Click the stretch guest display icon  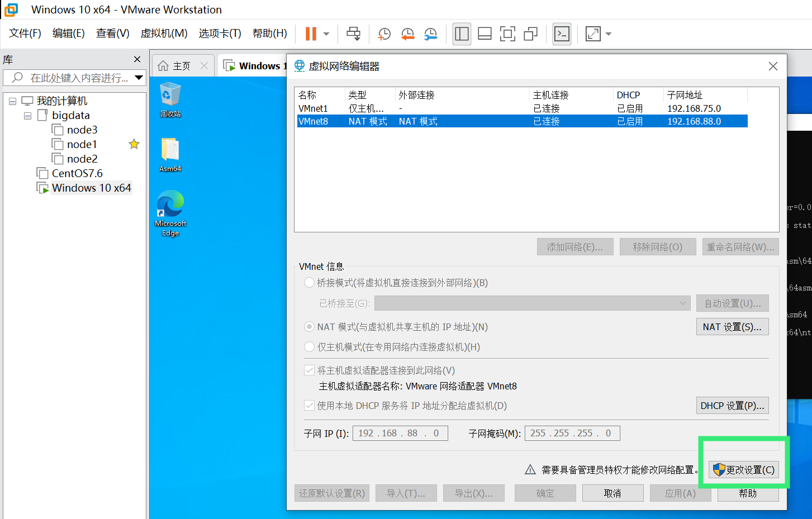pyautogui.click(x=593, y=34)
